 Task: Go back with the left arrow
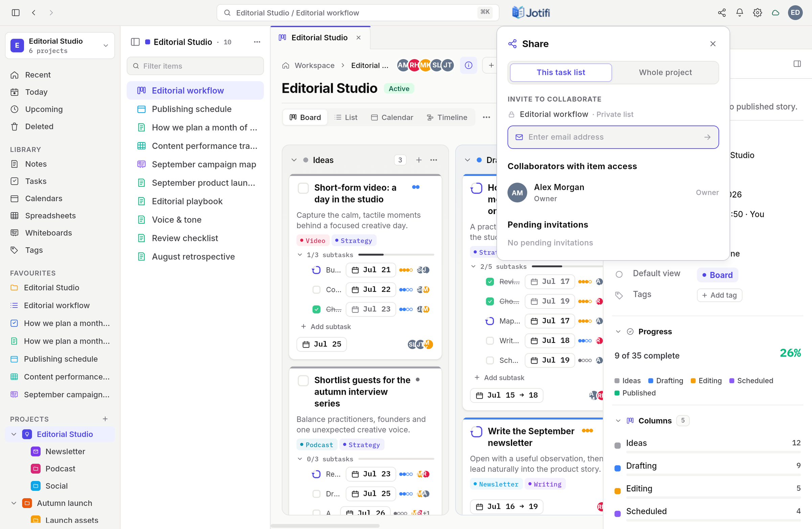[x=33, y=13]
